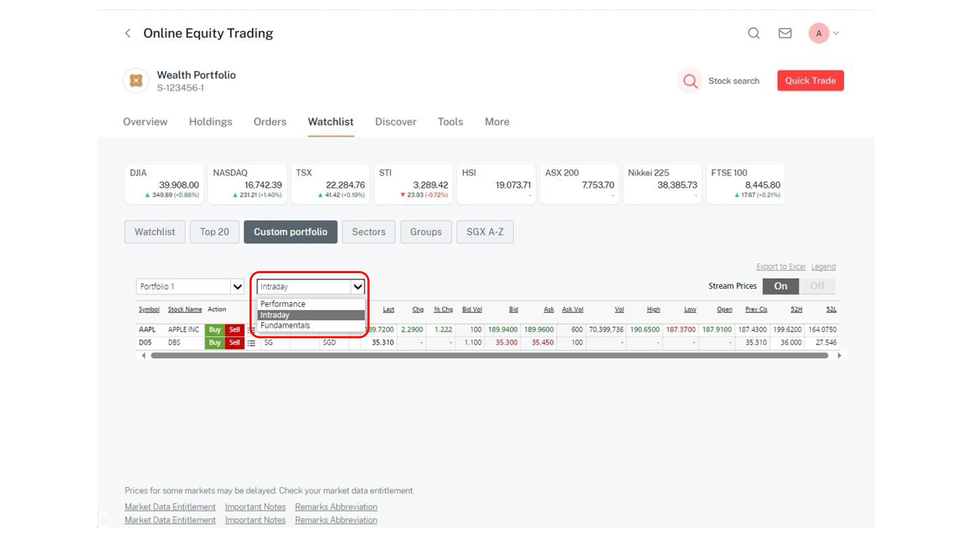Click the scrollbar left arrow
This screenshot has height=560, width=972.
[x=143, y=356]
